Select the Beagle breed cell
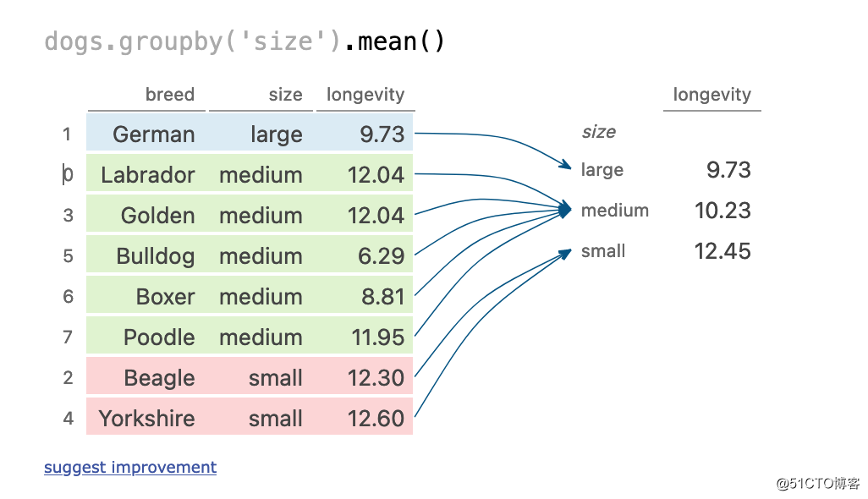The image size is (868, 499). (x=159, y=378)
